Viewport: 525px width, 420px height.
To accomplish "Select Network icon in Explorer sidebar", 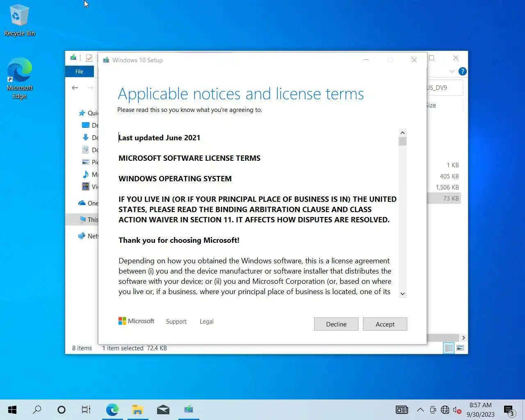I will (x=82, y=236).
